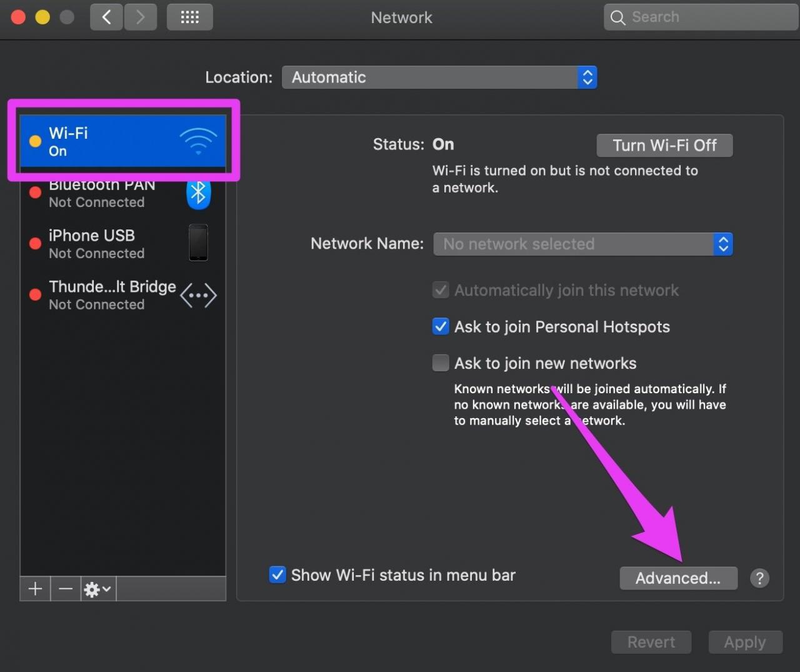Navigate back with the left arrow
Screen dimensions: 800x672
click(106, 17)
